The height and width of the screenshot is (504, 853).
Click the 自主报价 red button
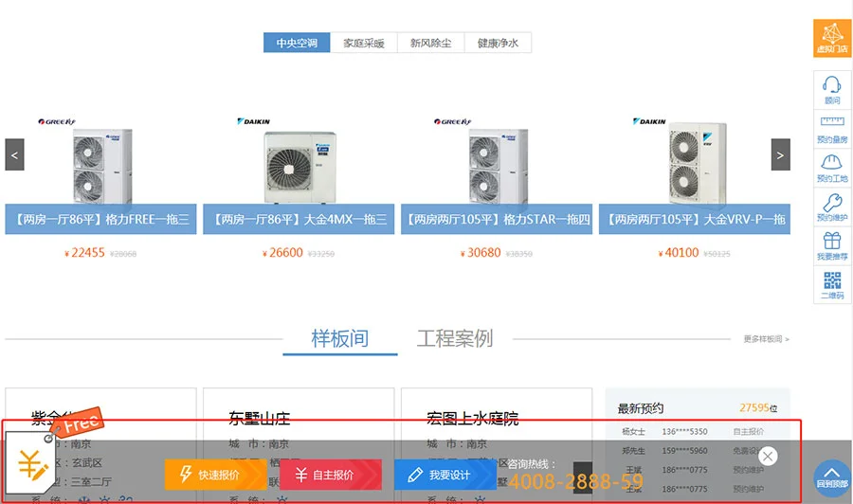[x=330, y=475]
